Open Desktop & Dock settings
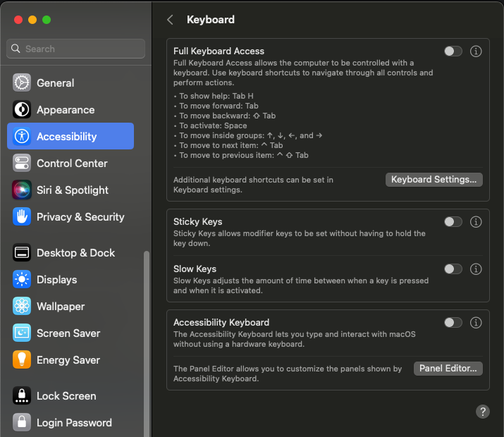504x437 pixels. click(75, 252)
